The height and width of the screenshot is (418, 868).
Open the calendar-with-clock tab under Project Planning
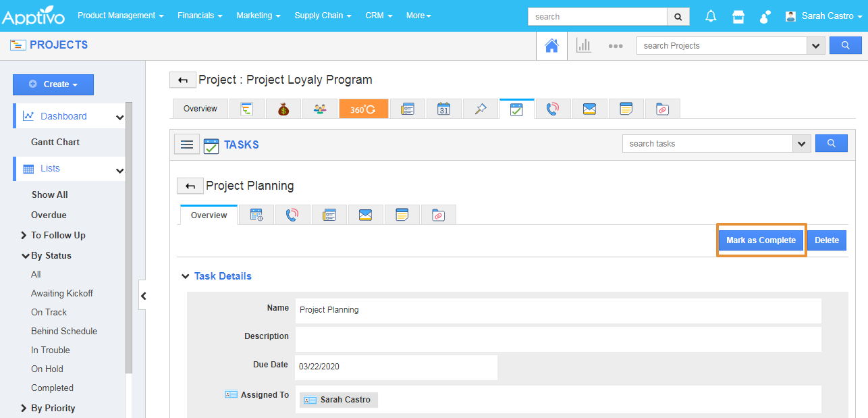tap(256, 215)
